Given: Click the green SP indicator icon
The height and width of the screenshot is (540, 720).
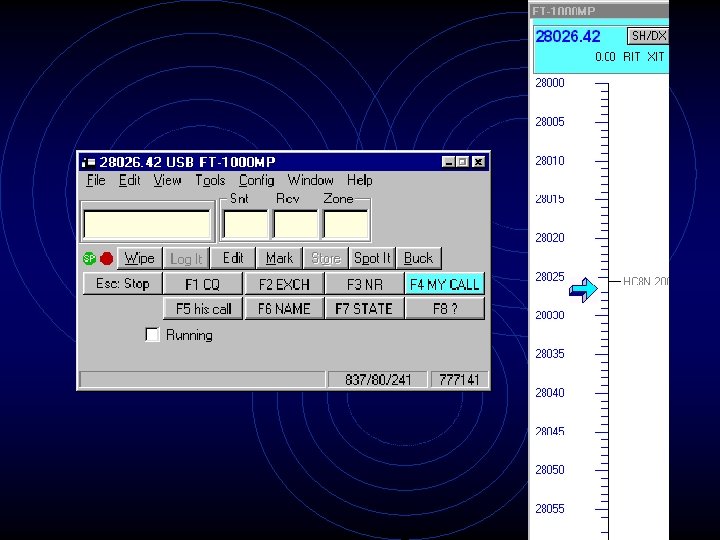Looking at the screenshot, I should click(x=89, y=259).
